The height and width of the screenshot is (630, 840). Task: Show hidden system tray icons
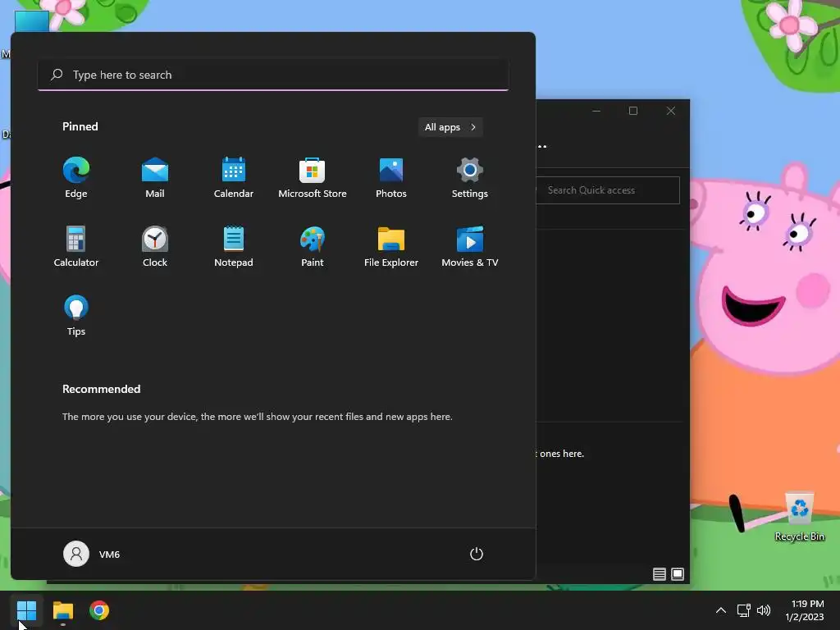(x=721, y=610)
